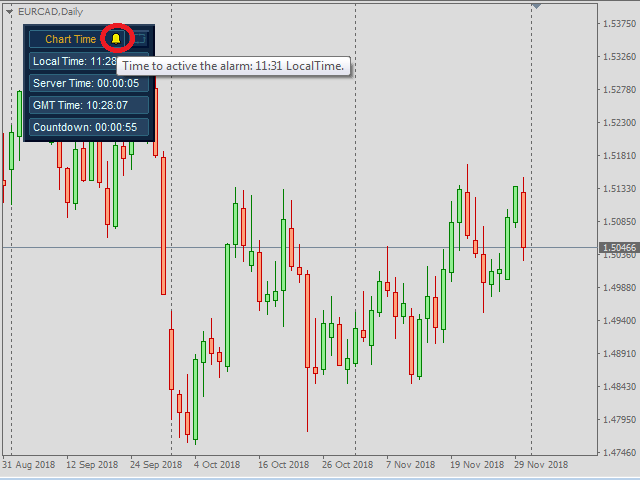Click the 1.48910 price scale label
The height and width of the screenshot is (480, 640).
(x=619, y=353)
